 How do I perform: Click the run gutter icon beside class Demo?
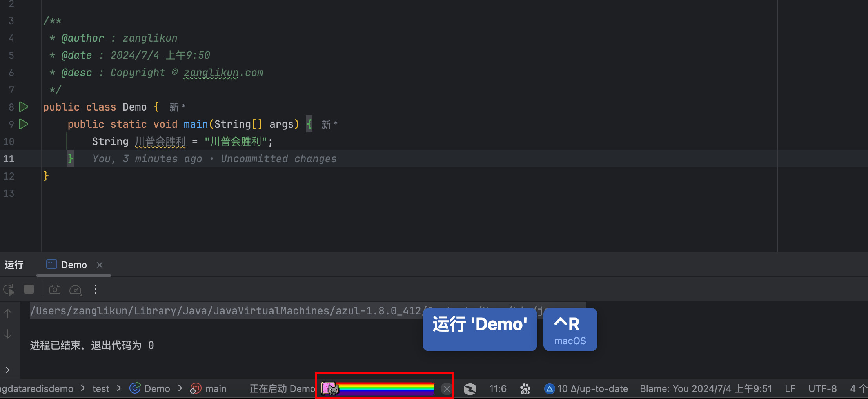(24, 107)
